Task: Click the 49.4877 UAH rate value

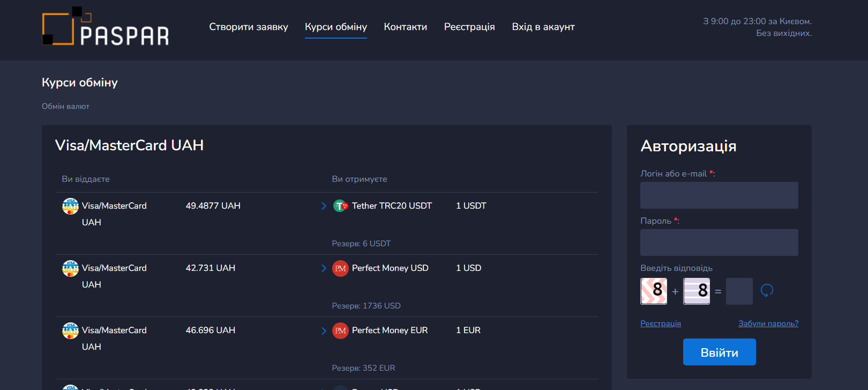Action: click(213, 206)
